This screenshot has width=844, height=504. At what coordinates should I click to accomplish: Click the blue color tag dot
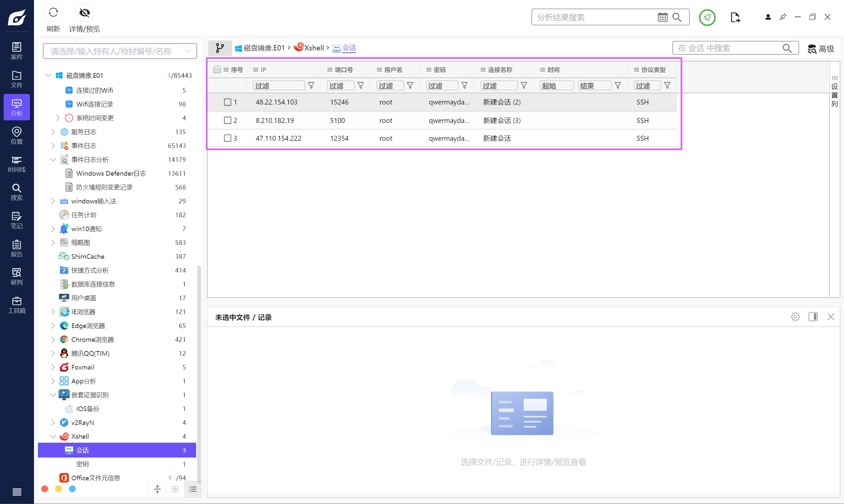coord(72,489)
